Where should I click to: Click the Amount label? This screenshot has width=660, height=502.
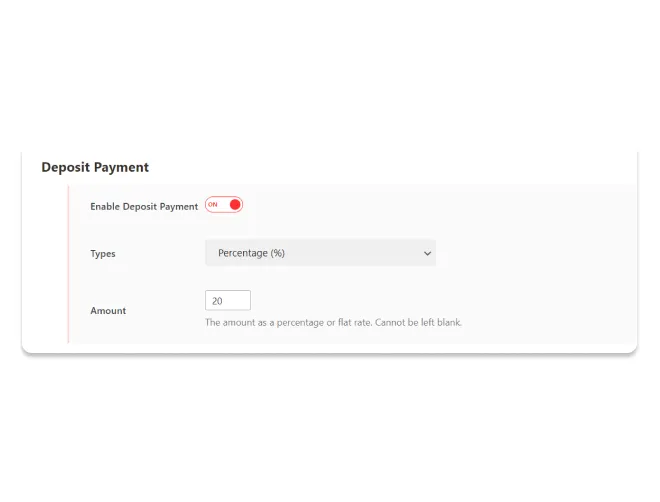point(108,311)
